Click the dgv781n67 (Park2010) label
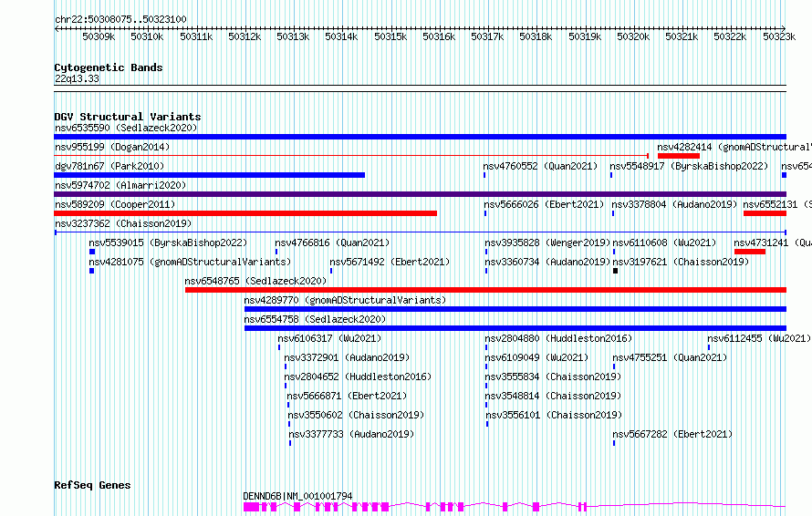Screen dimensions: 812x516 109,166
